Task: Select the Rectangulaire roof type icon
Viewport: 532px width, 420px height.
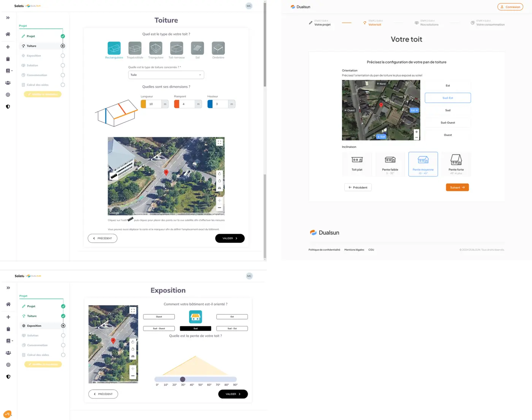Action: [114, 48]
